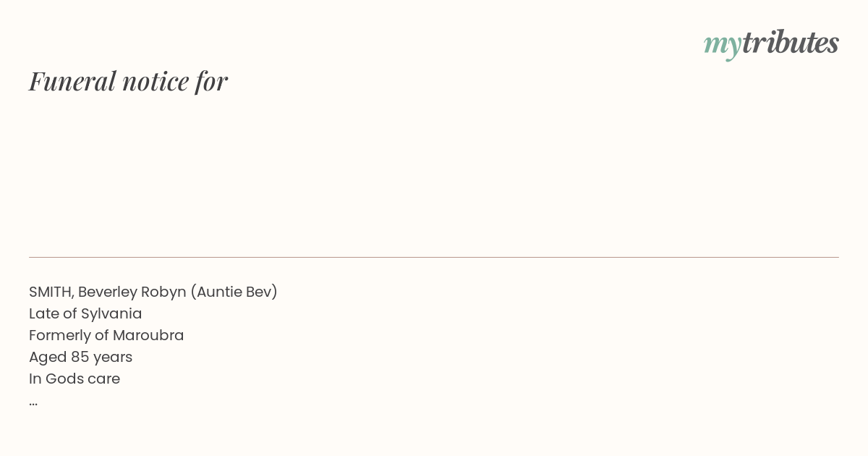This screenshot has height=456, width=868.
Task: Select the "Late of Sylvania" text line
Action: click(x=85, y=313)
